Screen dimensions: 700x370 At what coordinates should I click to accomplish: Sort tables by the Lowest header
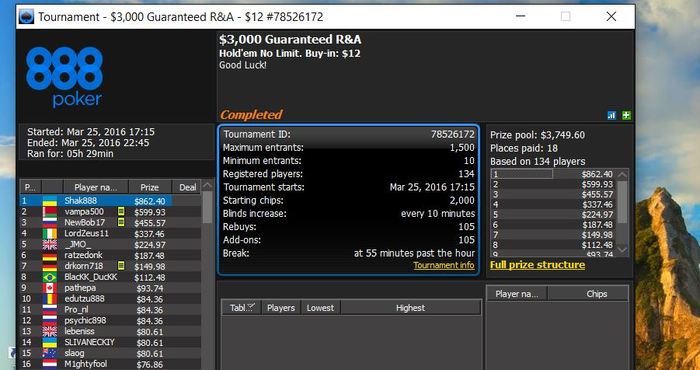321,308
